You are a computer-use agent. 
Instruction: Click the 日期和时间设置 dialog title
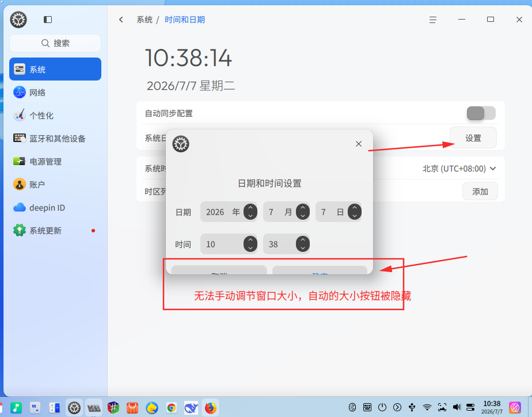pos(269,183)
